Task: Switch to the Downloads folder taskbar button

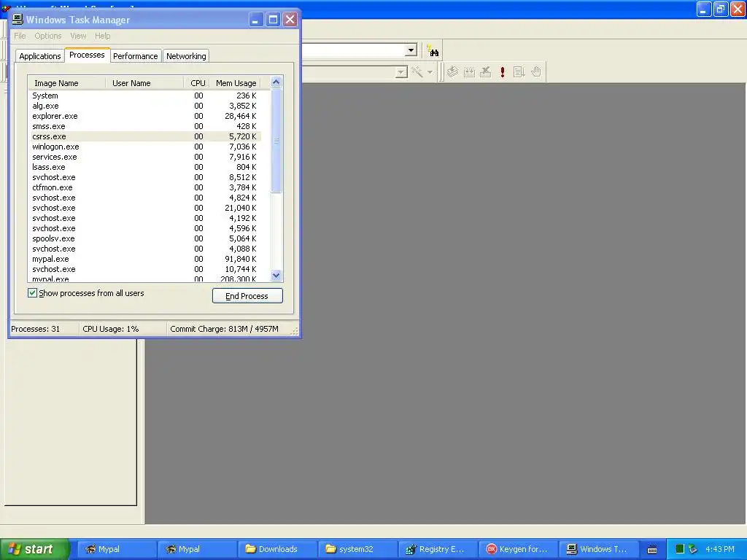Action: tap(278, 549)
